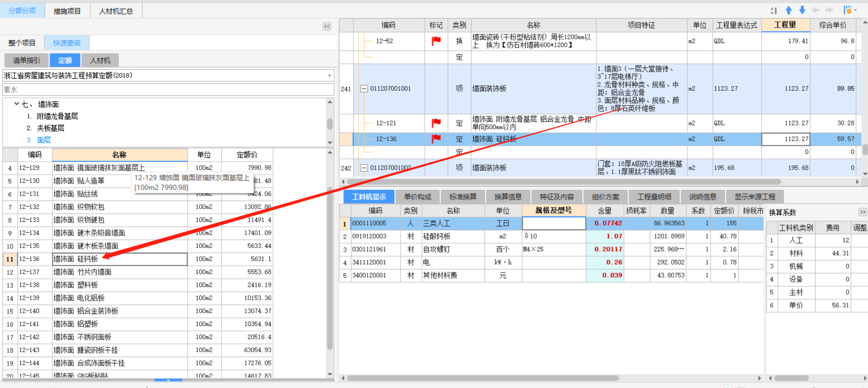Click the 三类人工 material row
This screenshot has width=868, height=388.
(x=551, y=223)
